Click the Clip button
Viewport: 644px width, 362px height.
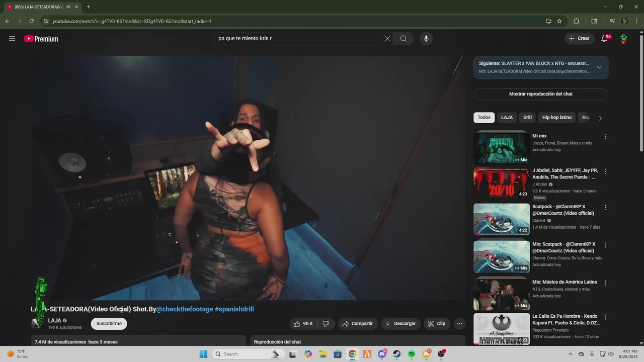click(437, 324)
